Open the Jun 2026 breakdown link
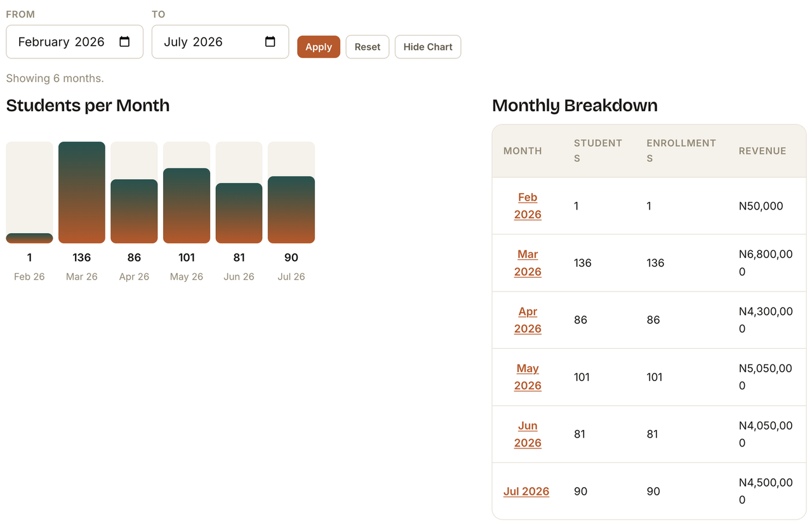 pos(528,434)
